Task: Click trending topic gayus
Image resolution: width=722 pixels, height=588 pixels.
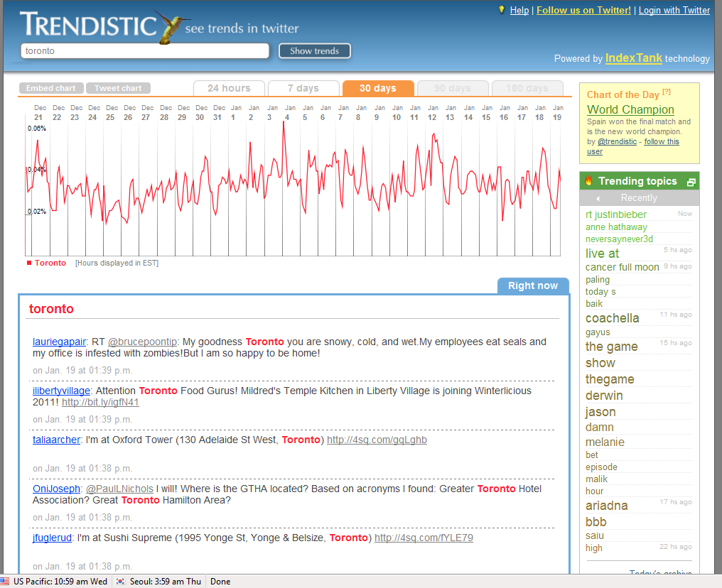Action: pos(598,332)
